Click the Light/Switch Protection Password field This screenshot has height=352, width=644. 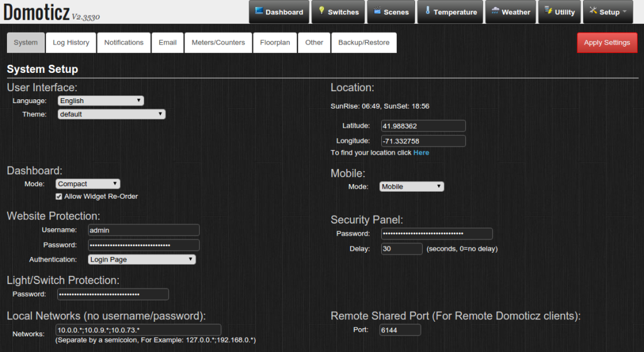tap(113, 294)
